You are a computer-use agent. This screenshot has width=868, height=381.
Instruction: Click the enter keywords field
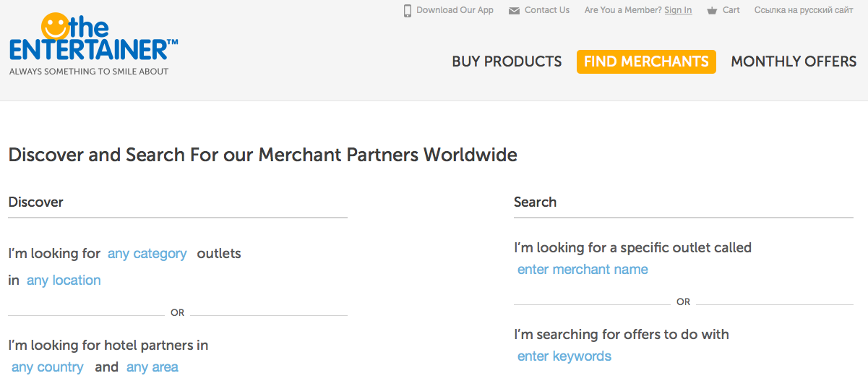click(564, 356)
